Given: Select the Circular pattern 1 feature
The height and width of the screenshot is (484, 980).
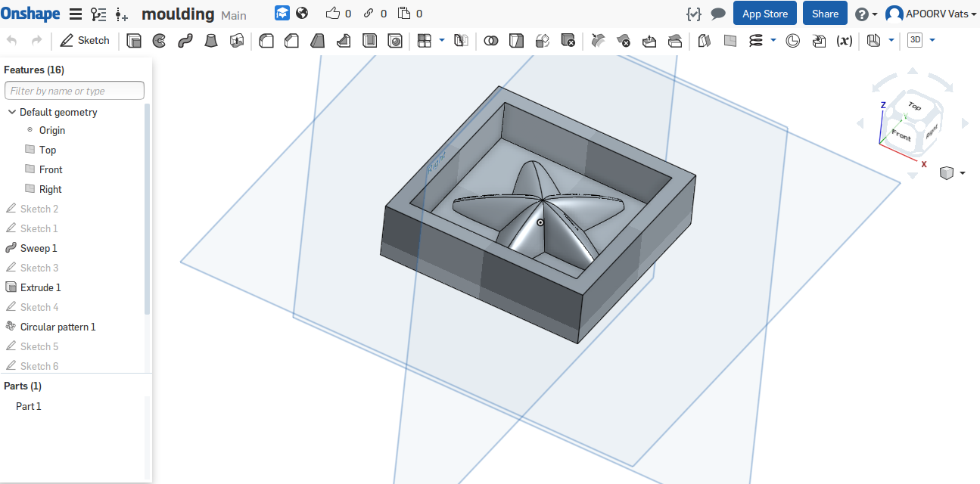Looking at the screenshot, I should tap(58, 327).
